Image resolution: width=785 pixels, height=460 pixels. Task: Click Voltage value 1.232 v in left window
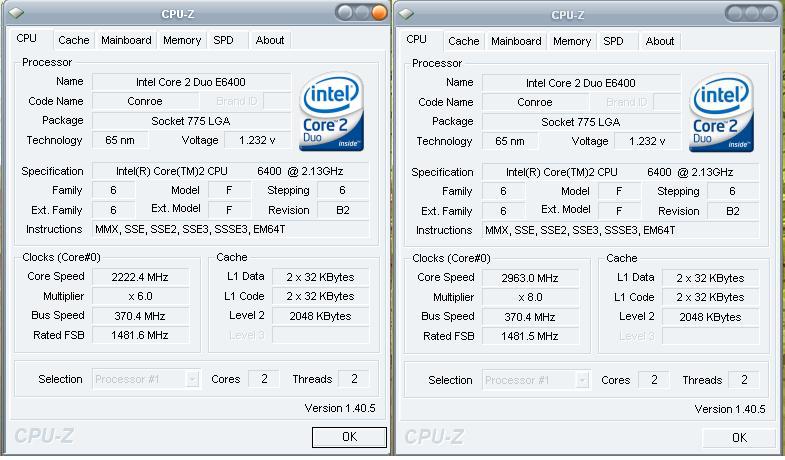point(257,140)
